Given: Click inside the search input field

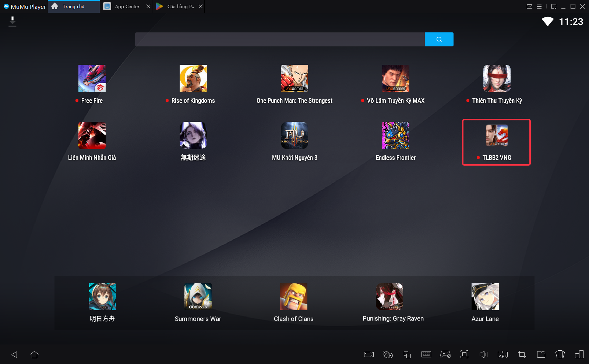Looking at the screenshot, I should point(280,39).
